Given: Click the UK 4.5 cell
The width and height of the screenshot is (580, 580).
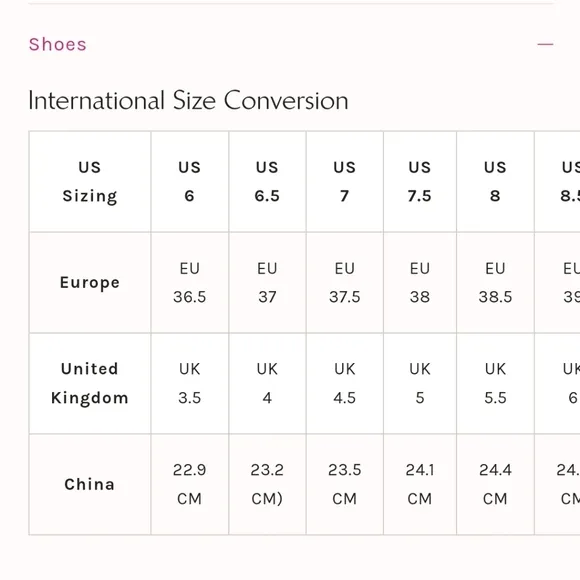Looking at the screenshot, I should click(344, 383).
